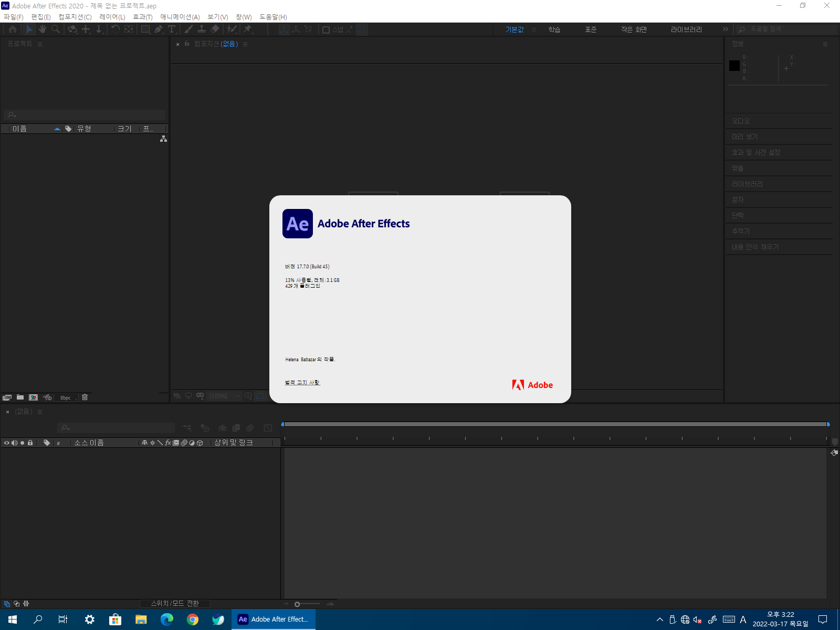Open the Animation (애니메이션) menu

click(x=180, y=17)
